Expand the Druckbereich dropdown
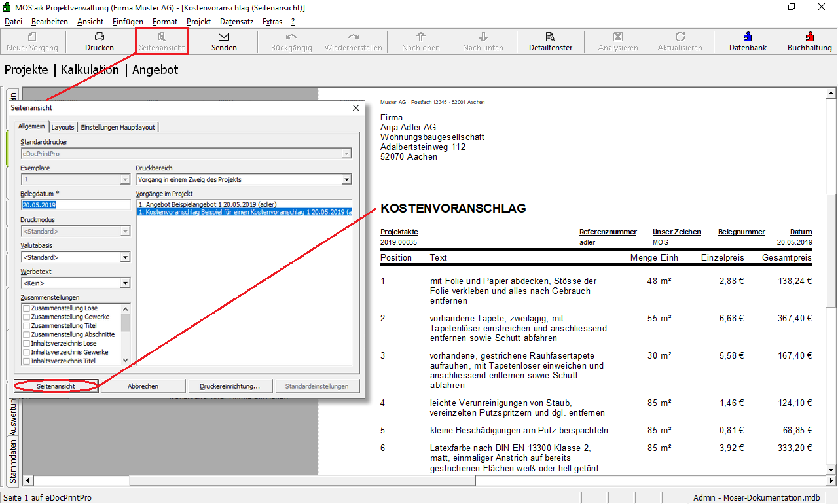The width and height of the screenshot is (838, 504). [x=346, y=179]
